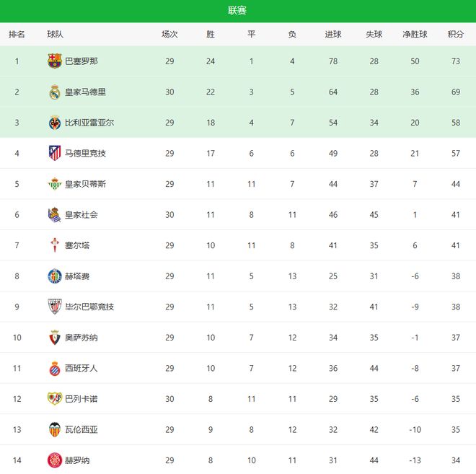Image resolution: width=476 pixels, height=474 pixels.
Task: Open the 皇家马德里 team link
Action: pyautogui.click(x=85, y=92)
